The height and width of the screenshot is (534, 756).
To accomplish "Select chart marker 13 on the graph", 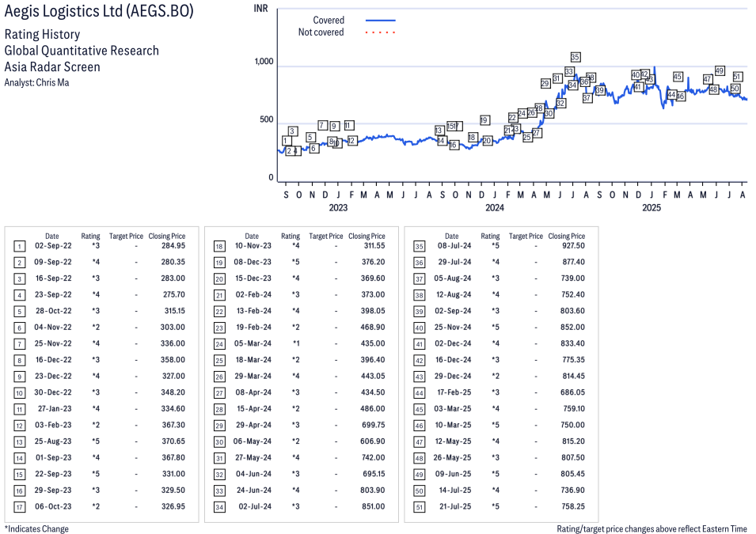I will (439, 131).
